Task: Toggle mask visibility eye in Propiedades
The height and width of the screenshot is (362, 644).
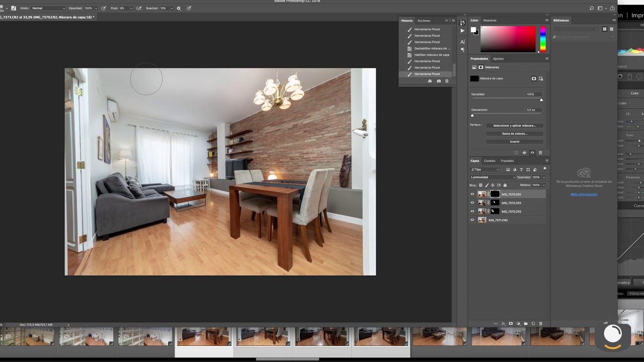Action: (x=532, y=152)
